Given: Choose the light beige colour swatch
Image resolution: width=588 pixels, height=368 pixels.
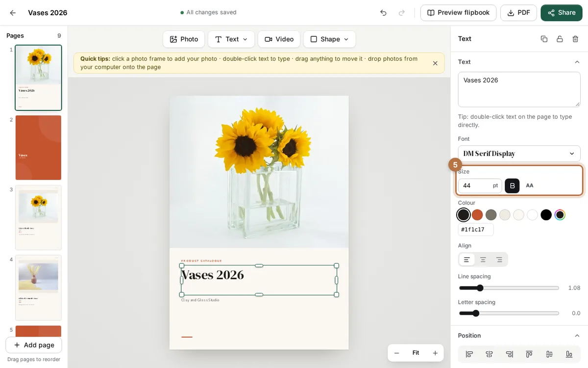Looking at the screenshot, I should click(x=505, y=215).
